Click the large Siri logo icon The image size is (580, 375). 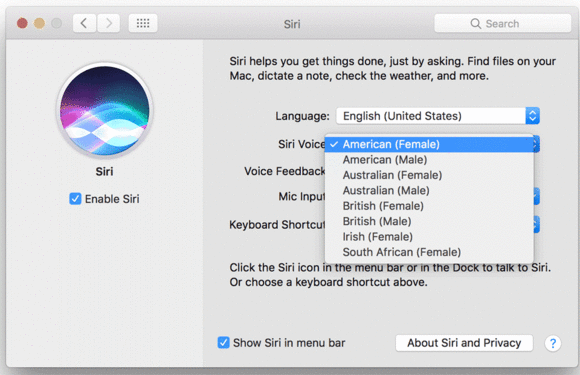pos(105,111)
